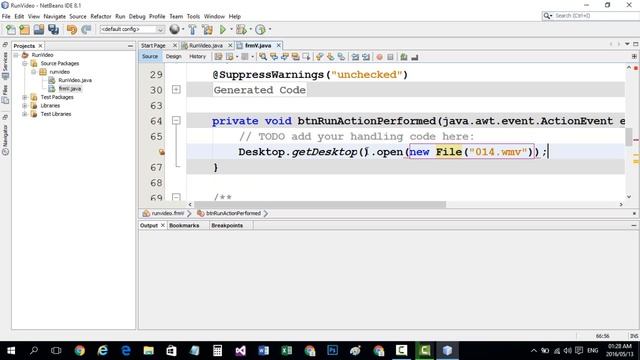
Task: Click the line 66 hint lightbulb icon
Action: (162, 152)
